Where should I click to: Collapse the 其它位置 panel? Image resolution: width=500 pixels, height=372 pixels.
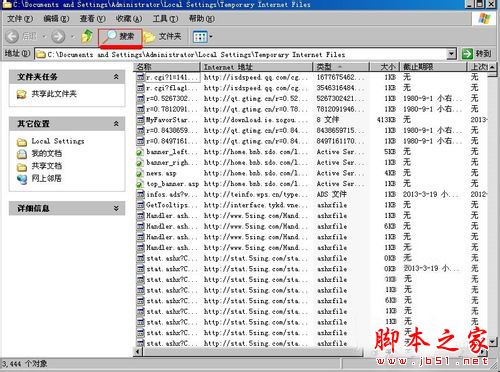pyautogui.click(x=116, y=124)
